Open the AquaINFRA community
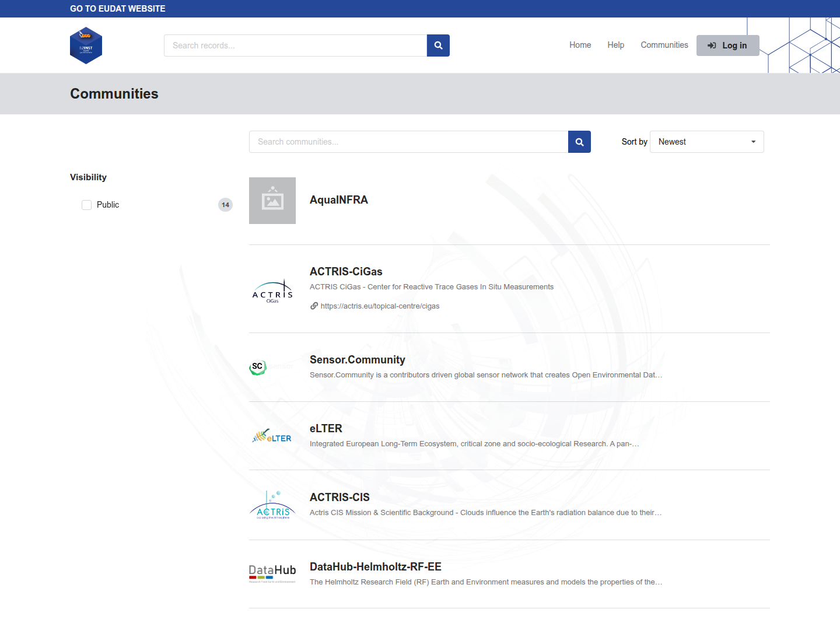 coord(339,200)
